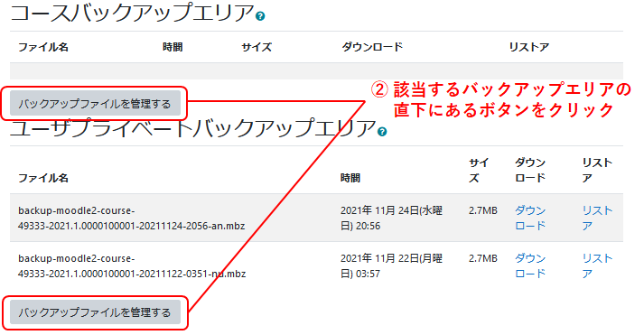Click ファイル名 header in user private backup table
This screenshot has width=644, height=335.
coord(43,178)
